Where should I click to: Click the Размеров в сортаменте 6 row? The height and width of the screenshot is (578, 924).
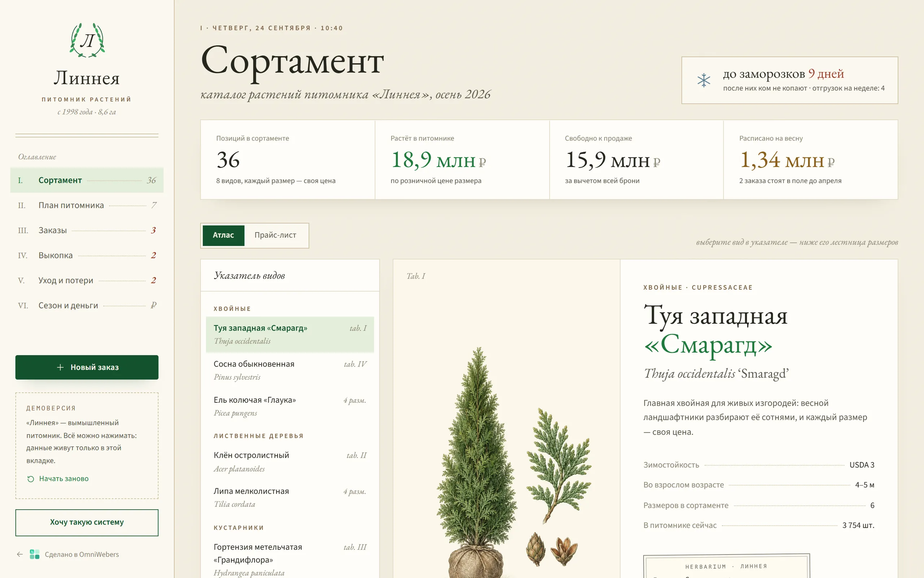pos(759,505)
